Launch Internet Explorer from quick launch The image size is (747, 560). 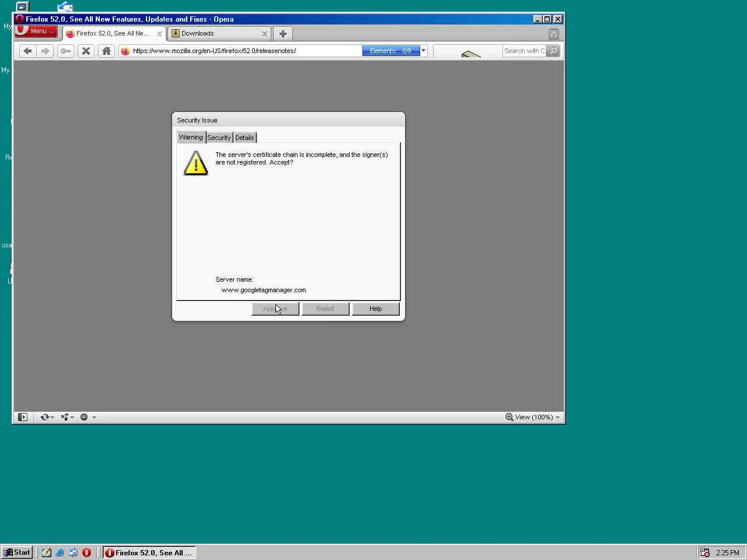pyautogui.click(x=60, y=552)
